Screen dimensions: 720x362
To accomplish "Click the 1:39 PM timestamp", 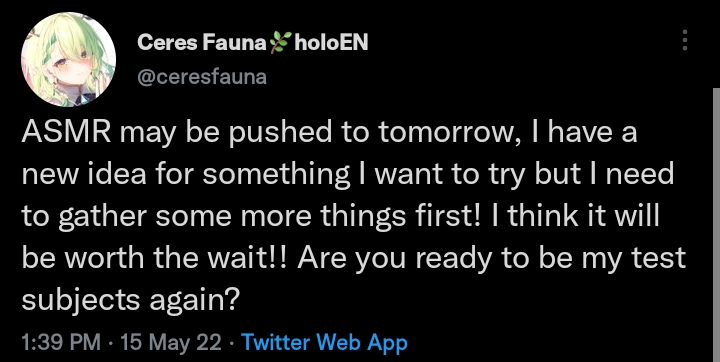I will (x=61, y=342).
